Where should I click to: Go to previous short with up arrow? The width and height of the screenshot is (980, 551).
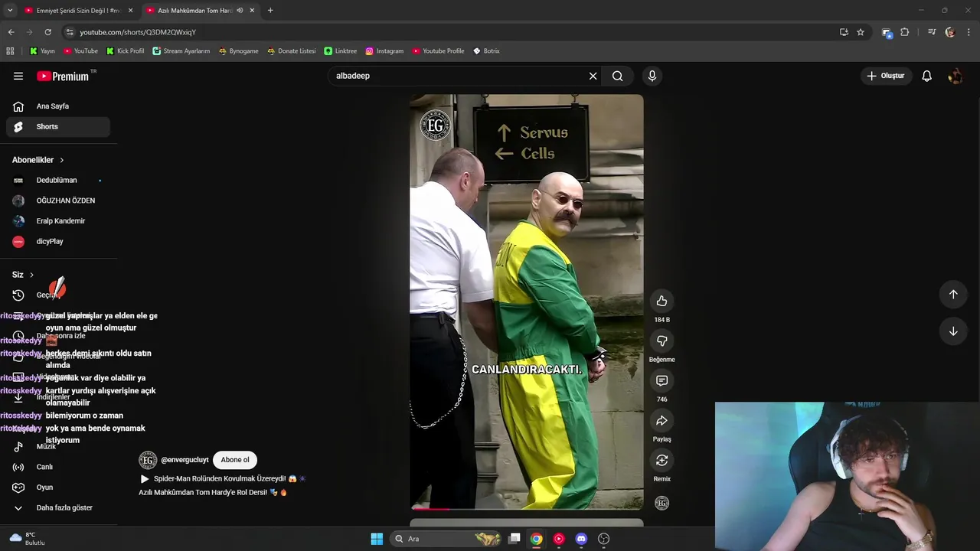tap(953, 294)
